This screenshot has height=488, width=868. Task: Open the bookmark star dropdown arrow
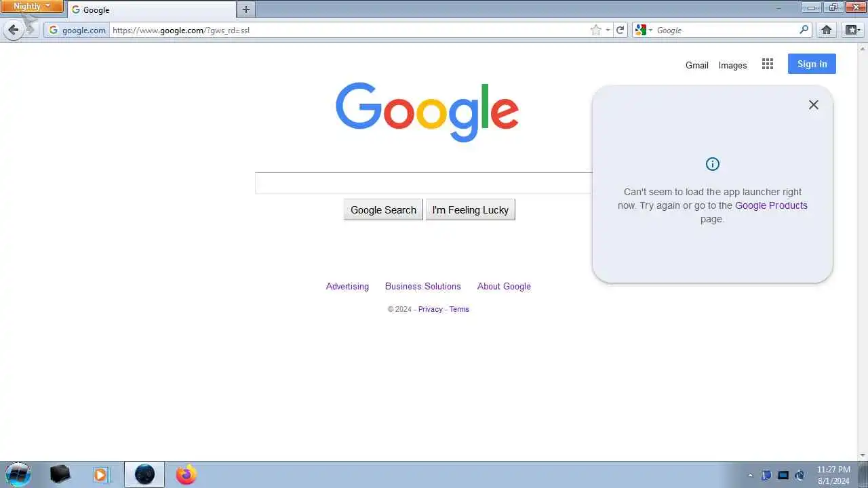[608, 30]
